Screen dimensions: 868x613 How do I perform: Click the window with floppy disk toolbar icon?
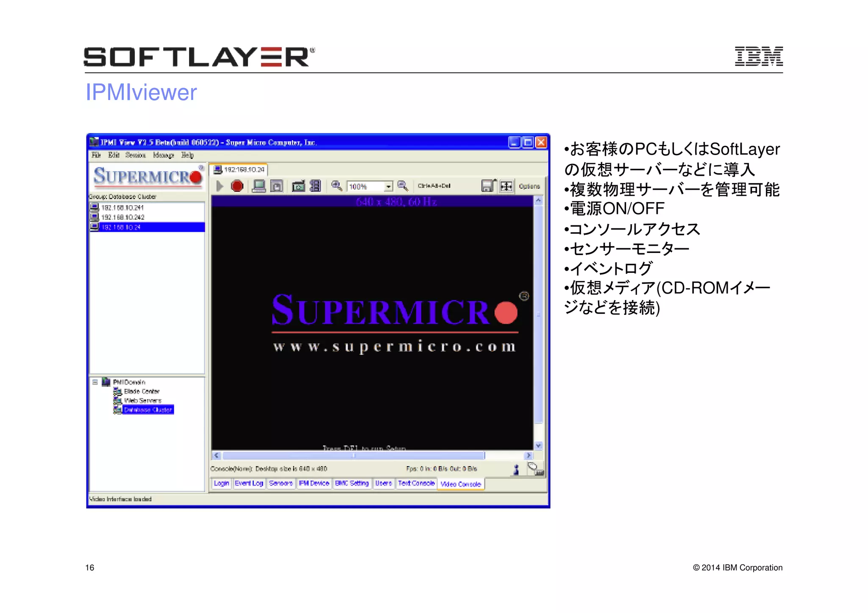[277, 186]
